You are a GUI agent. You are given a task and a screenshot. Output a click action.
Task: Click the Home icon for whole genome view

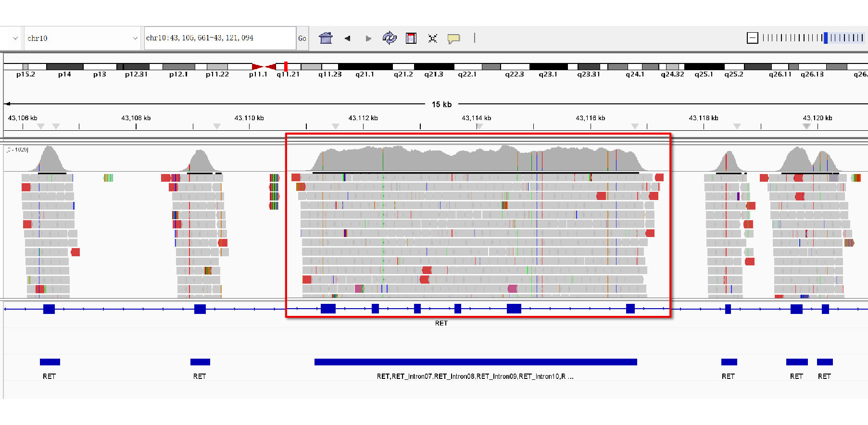[326, 38]
